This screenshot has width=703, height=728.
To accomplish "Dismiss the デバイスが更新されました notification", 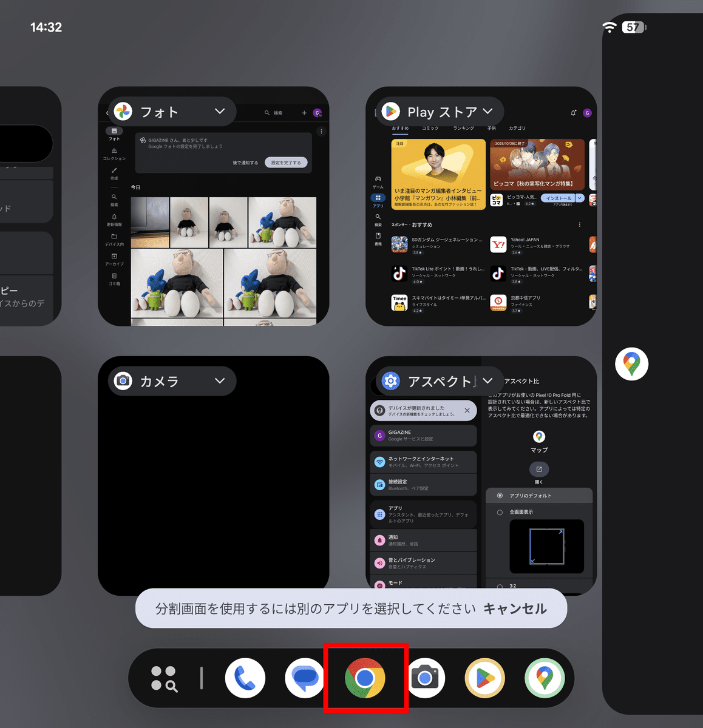I will point(467,411).
